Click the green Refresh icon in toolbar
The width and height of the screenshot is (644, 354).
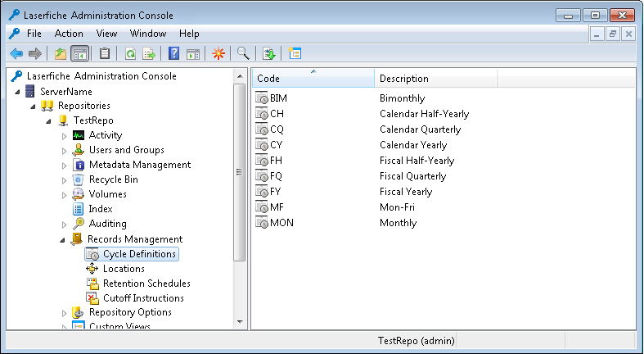[x=131, y=53]
